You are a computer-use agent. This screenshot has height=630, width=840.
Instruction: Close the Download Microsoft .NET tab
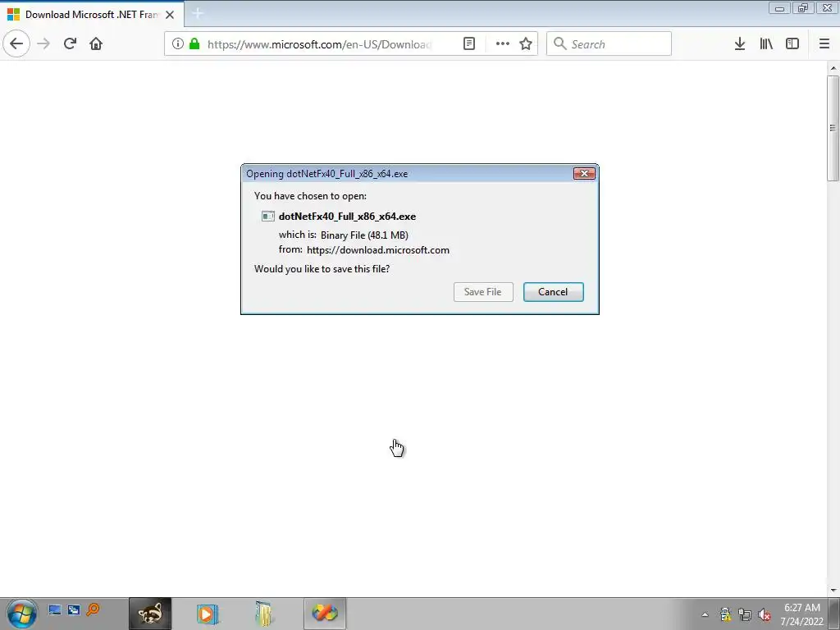click(x=170, y=15)
